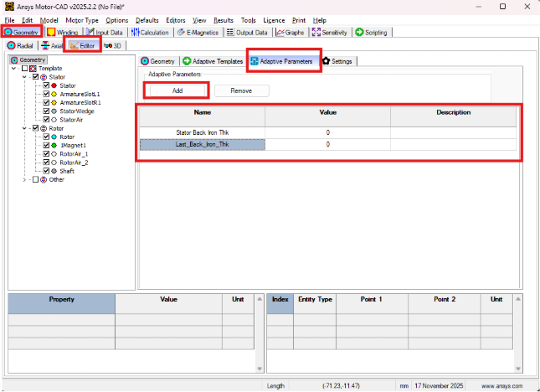
Task: Open the Motor Type menu
Action: pyautogui.click(x=81, y=19)
